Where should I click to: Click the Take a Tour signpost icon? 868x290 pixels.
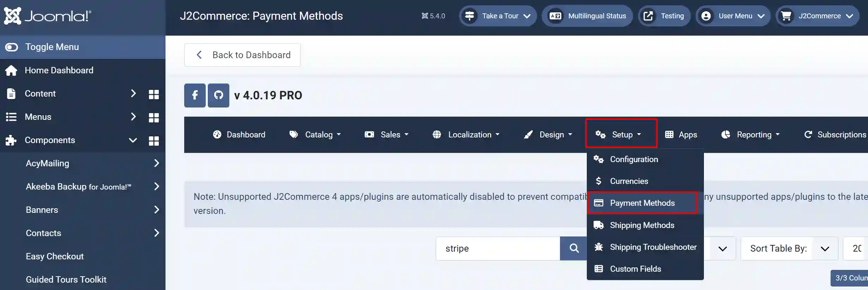point(470,16)
